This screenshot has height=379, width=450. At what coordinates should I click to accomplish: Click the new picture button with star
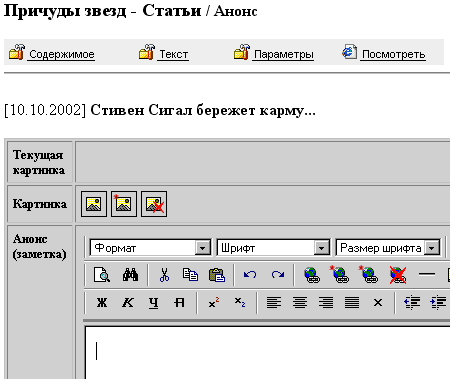tap(124, 204)
